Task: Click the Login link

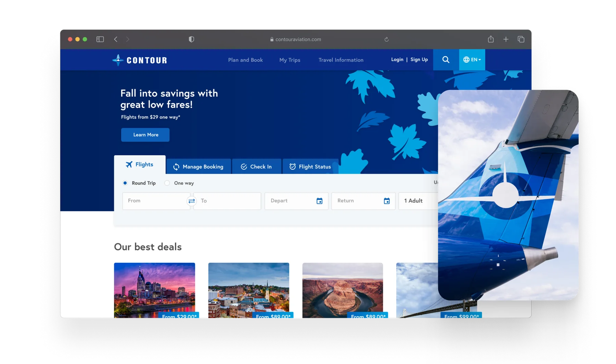Action: coord(397,59)
